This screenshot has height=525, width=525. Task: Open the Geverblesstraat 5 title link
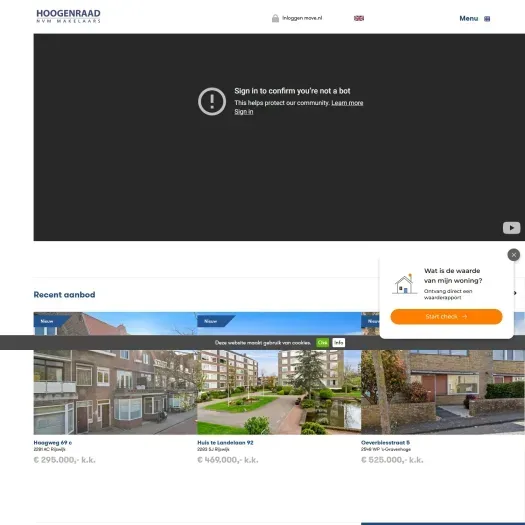[385, 442]
